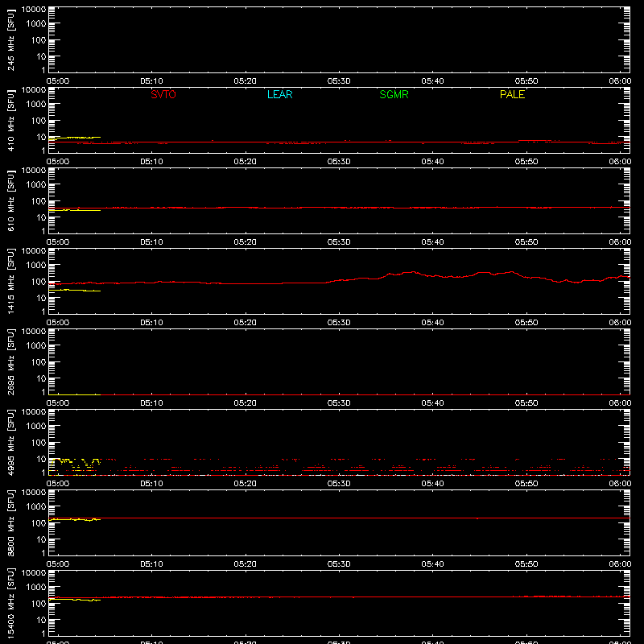Click the 05:30 tick under the 245 MHz panel

click(x=339, y=81)
